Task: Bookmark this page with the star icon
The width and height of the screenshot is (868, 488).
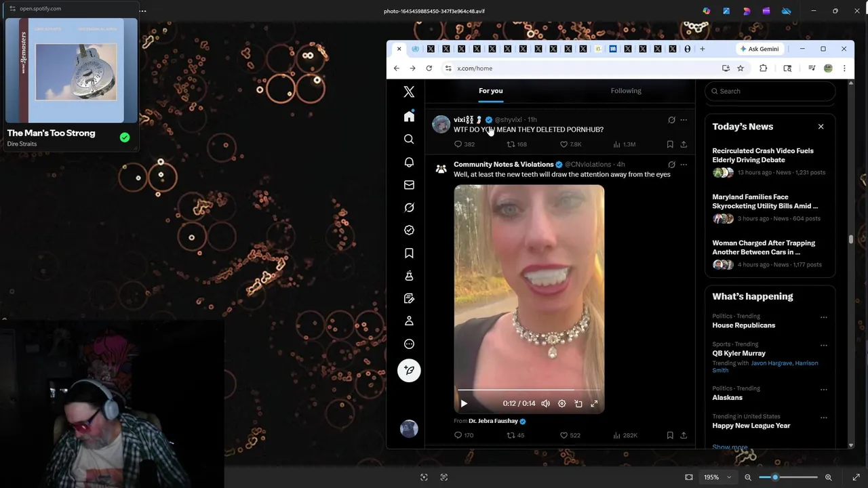Action: pyautogui.click(x=741, y=68)
